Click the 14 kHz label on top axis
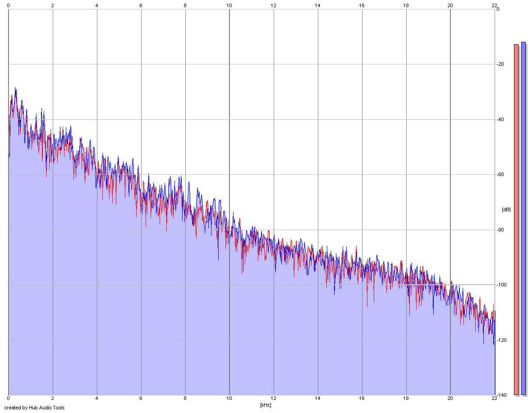 pyautogui.click(x=317, y=5)
